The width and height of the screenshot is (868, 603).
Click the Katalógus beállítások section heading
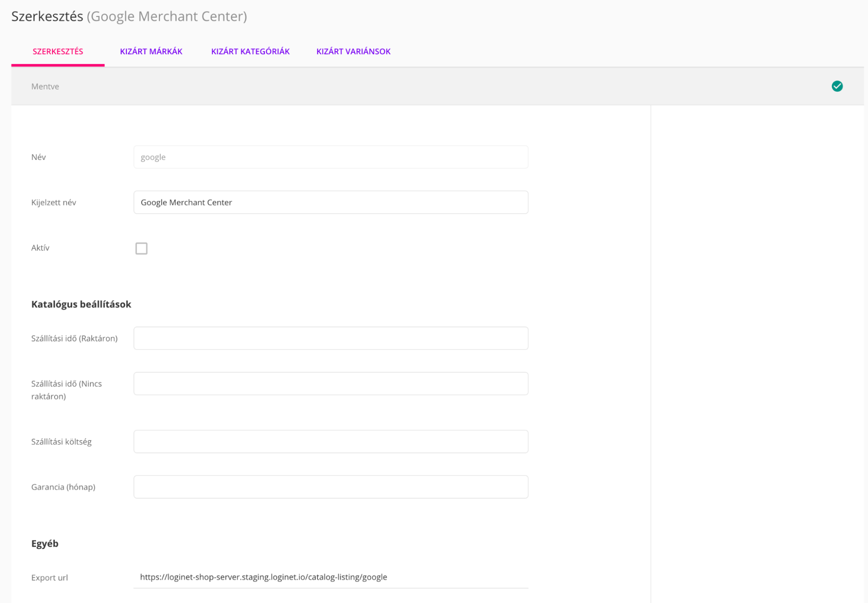coord(81,304)
